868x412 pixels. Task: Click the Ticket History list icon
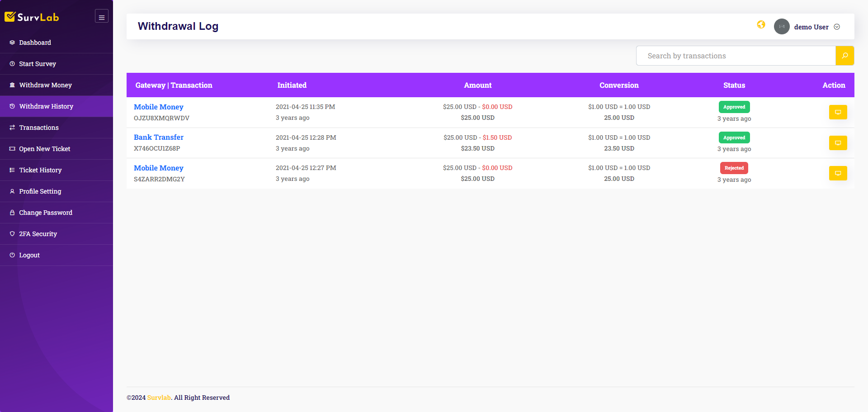click(x=12, y=170)
